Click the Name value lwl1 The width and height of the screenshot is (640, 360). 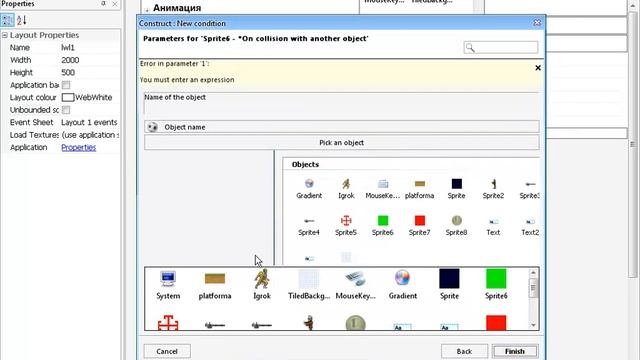(68, 47)
